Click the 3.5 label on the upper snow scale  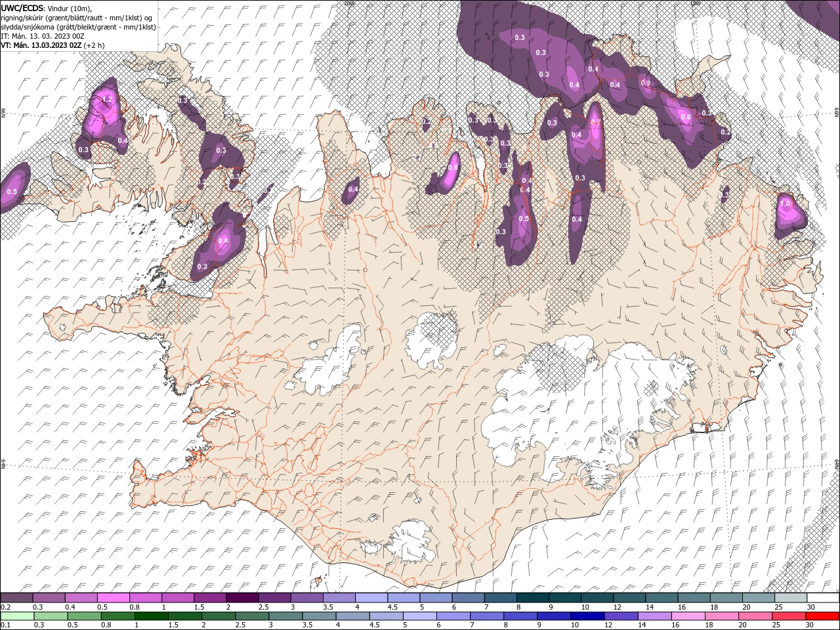(x=328, y=607)
